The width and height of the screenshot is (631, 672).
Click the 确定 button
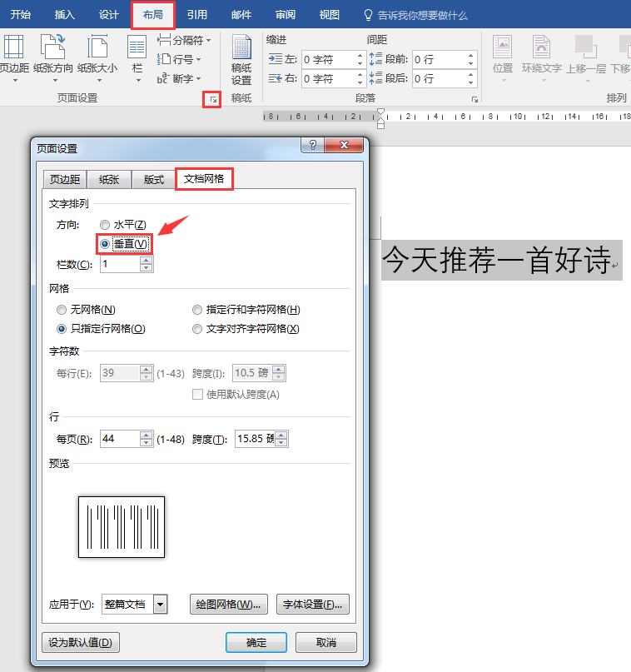point(256,642)
